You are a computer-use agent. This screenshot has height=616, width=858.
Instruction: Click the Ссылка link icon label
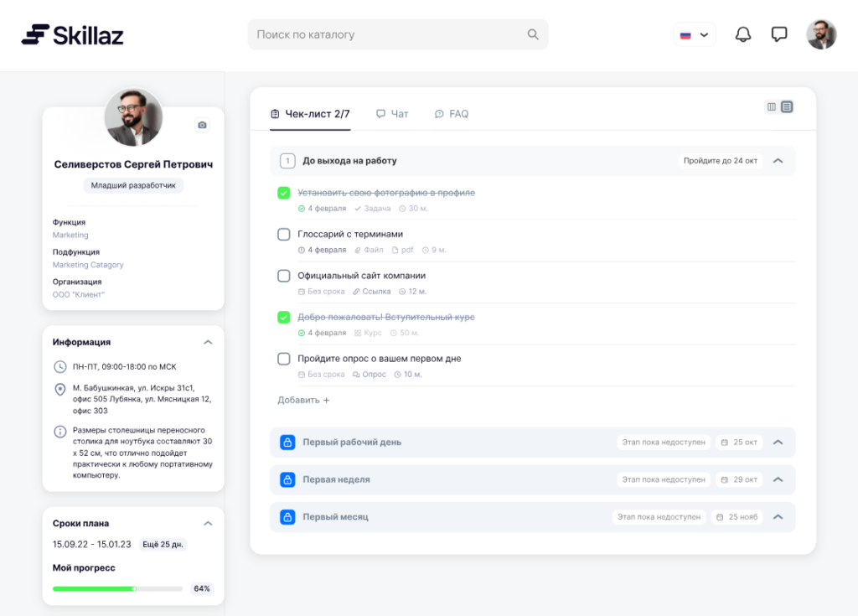click(371, 292)
